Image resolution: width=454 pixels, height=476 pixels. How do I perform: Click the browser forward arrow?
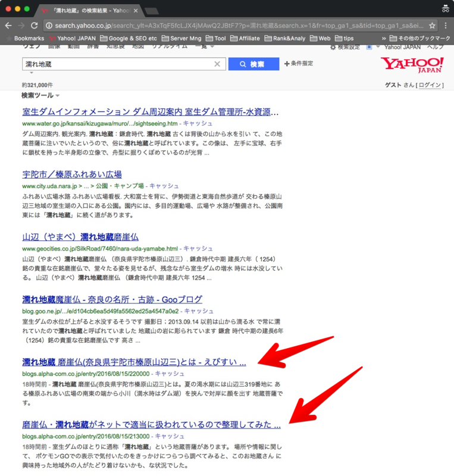coord(21,26)
